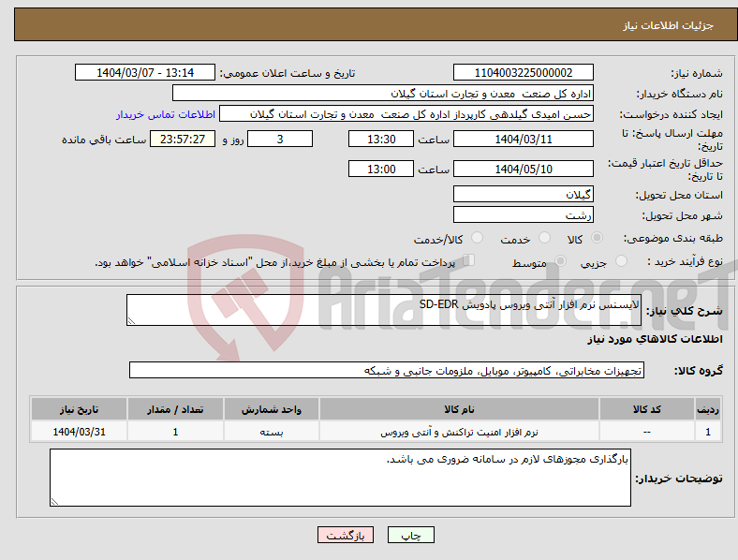Click the تعداد / مقدار column header
This screenshot has width=738, height=560.
tap(175, 409)
